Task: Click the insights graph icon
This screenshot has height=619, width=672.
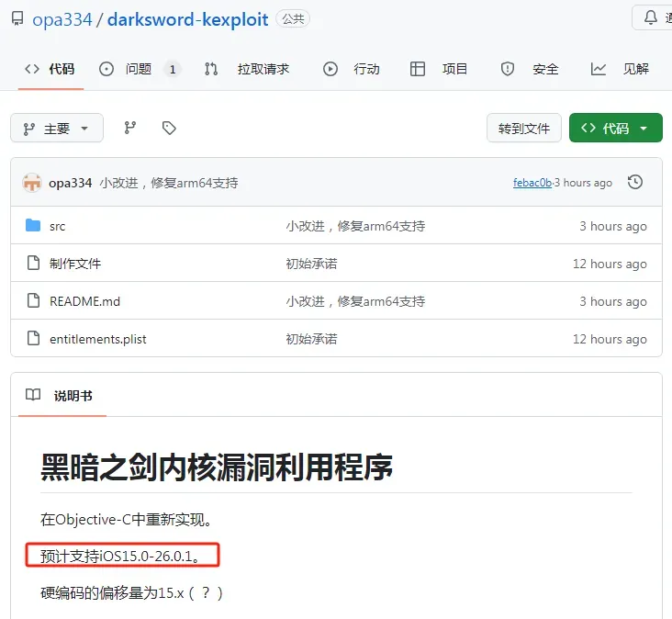Action: (599, 69)
